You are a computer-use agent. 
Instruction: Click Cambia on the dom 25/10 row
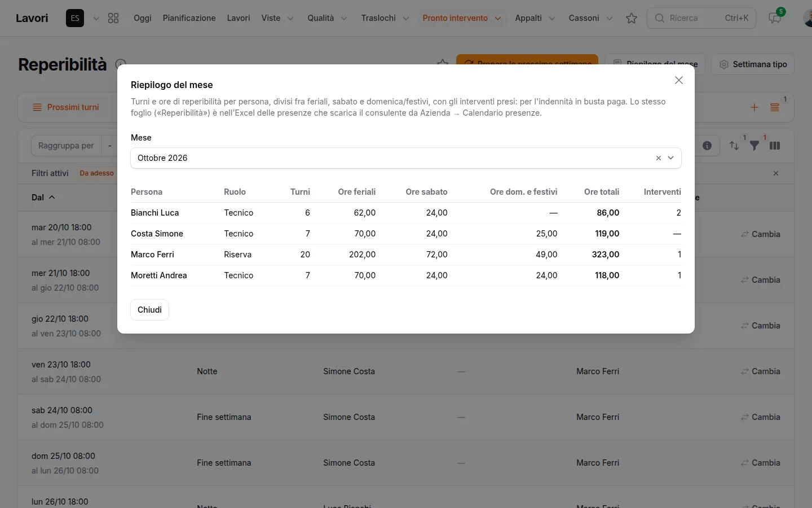761,463
